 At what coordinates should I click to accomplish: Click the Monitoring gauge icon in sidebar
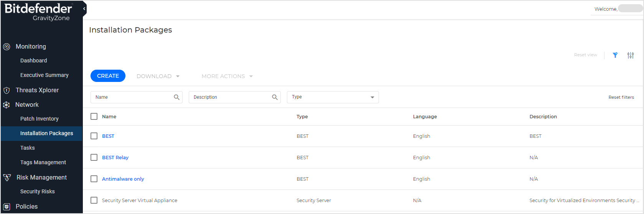[7, 47]
